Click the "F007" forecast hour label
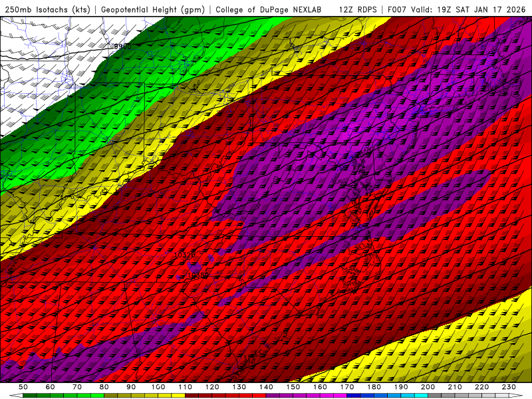This screenshot has height=399, width=532. (x=397, y=9)
